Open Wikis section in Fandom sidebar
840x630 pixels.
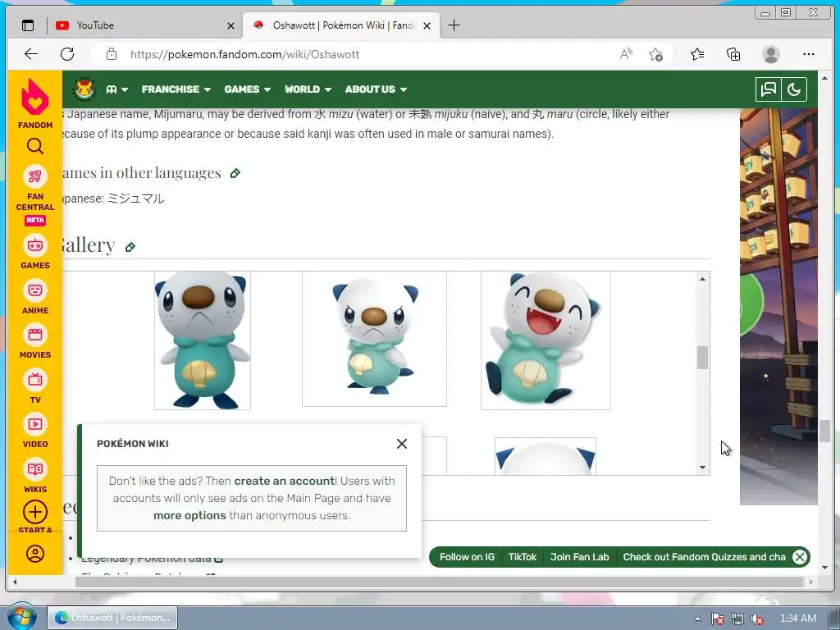point(34,476)
